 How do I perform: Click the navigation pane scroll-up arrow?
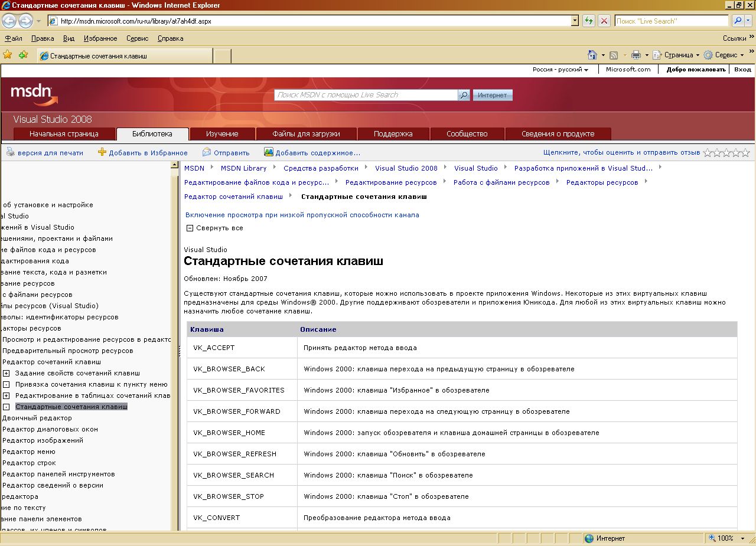pyautogui.click(x=175, y=165)
